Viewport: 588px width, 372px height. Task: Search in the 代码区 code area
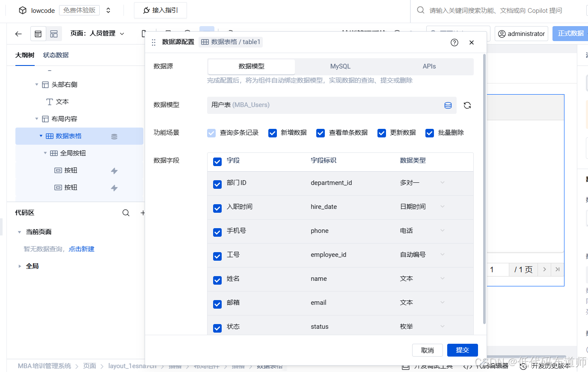[126, 213]
